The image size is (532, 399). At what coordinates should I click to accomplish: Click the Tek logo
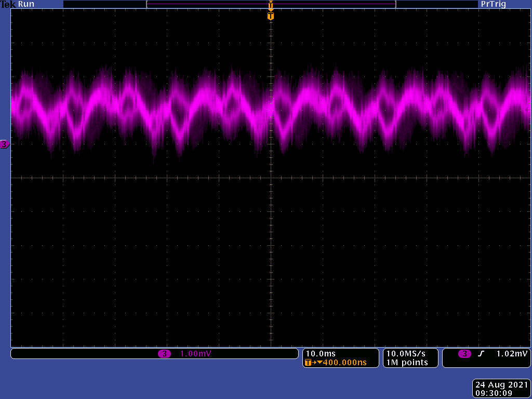click(x=8, y=4)
